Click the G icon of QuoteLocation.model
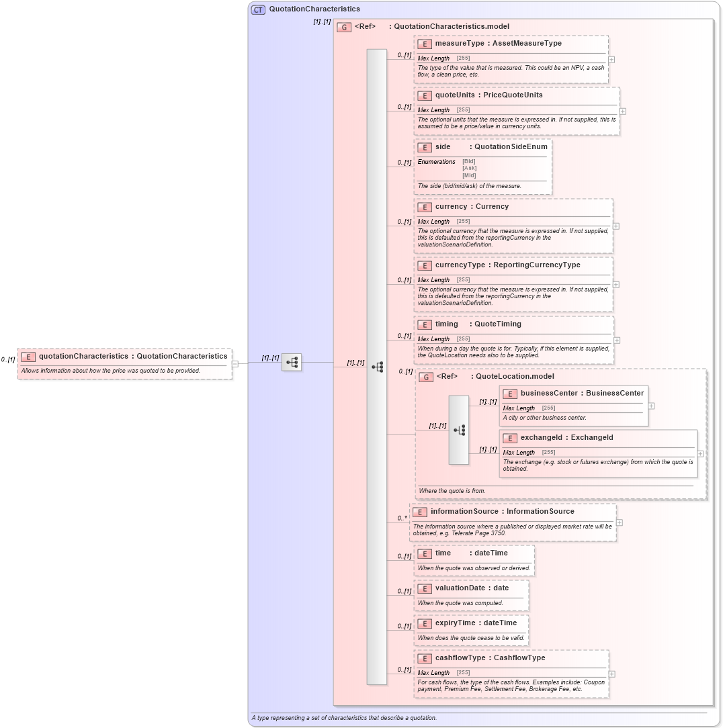723x728 pixels. [x=426, y=377]
